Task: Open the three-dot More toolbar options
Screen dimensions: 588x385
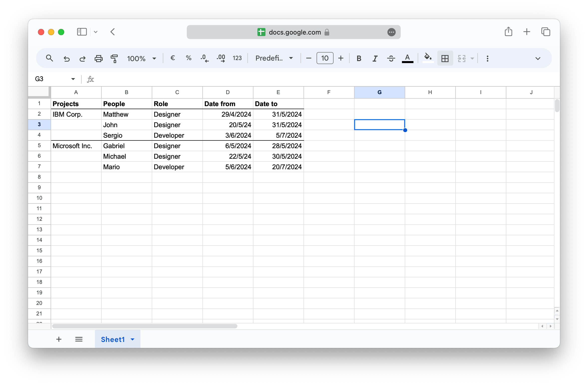Action: [x=487, y=58]
